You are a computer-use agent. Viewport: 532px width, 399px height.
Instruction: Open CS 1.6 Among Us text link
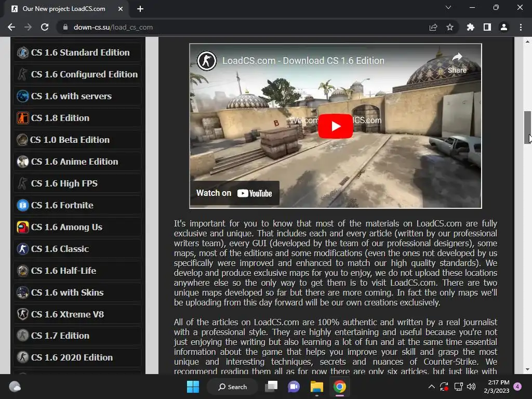coord(66,227)
